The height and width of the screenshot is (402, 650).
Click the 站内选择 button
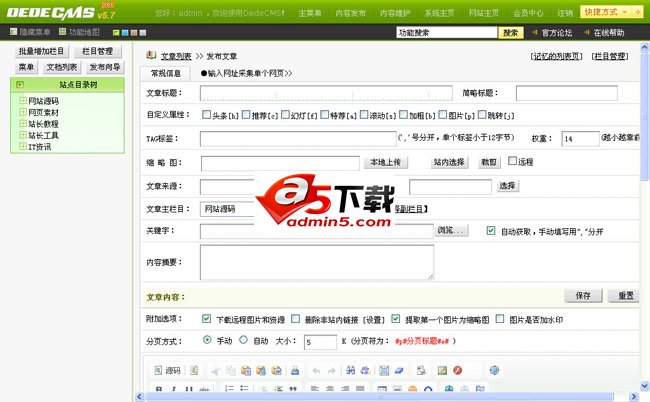point(449,162)
